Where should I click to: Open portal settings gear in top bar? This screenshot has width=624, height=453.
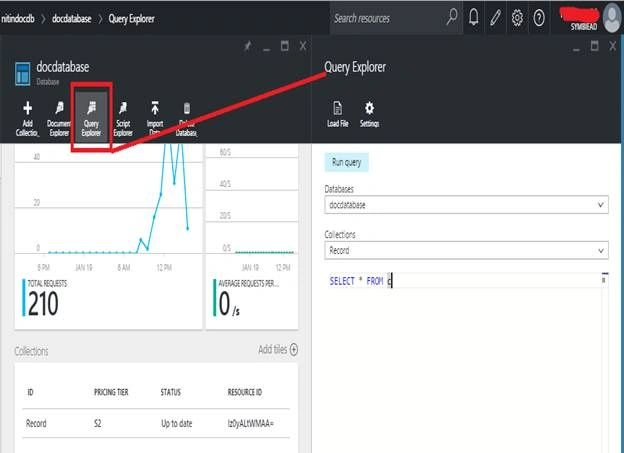(x=517, y=18)
